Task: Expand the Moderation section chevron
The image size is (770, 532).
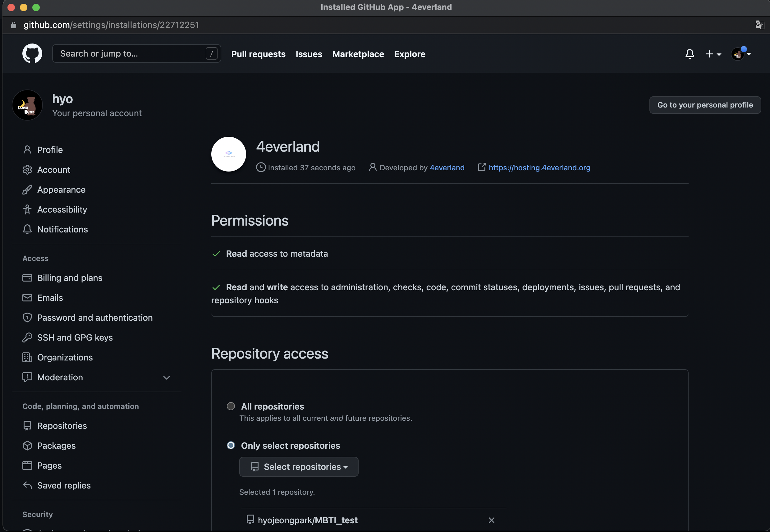Action: coord(166,377)
